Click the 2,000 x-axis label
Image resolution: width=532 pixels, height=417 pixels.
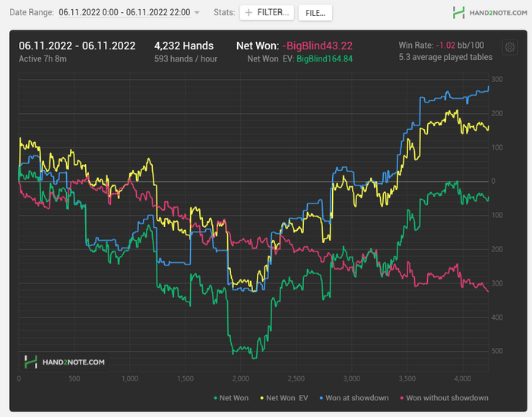click(241, 379)
